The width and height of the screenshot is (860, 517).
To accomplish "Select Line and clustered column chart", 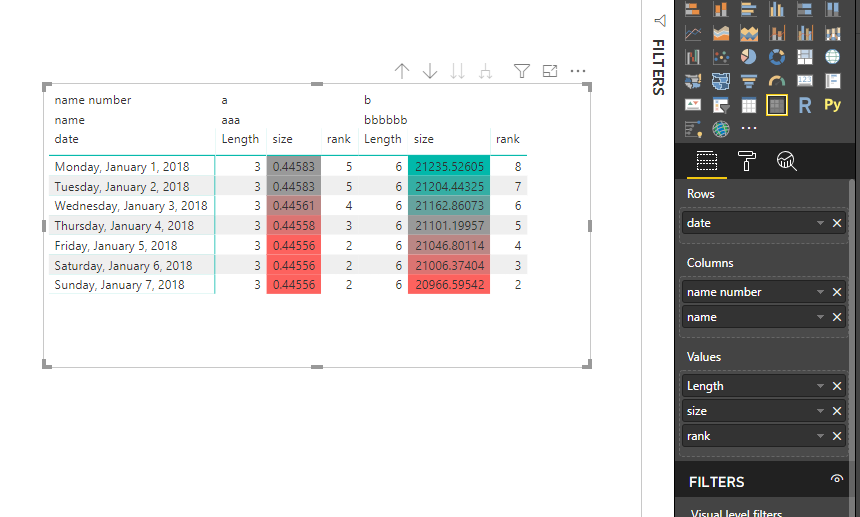I will point(805,33).
